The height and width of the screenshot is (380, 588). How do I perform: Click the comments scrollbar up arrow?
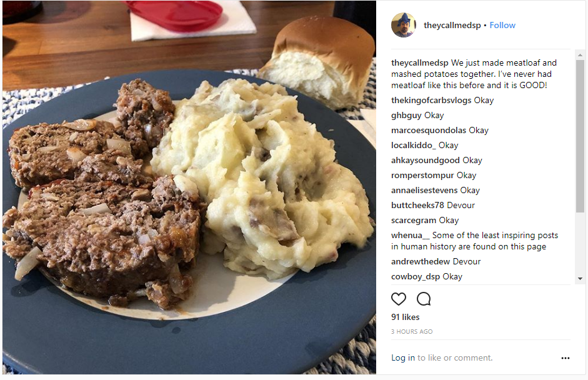coord(580,55)
